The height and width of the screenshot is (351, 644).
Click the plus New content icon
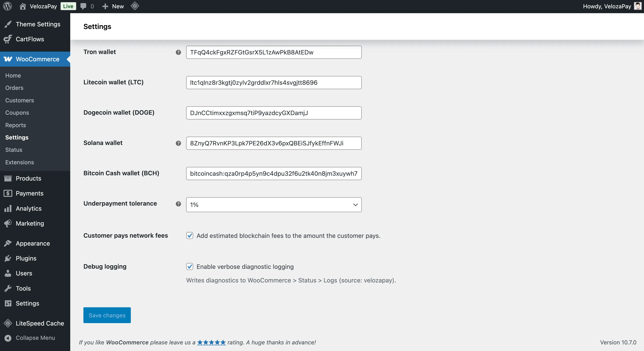105,6
